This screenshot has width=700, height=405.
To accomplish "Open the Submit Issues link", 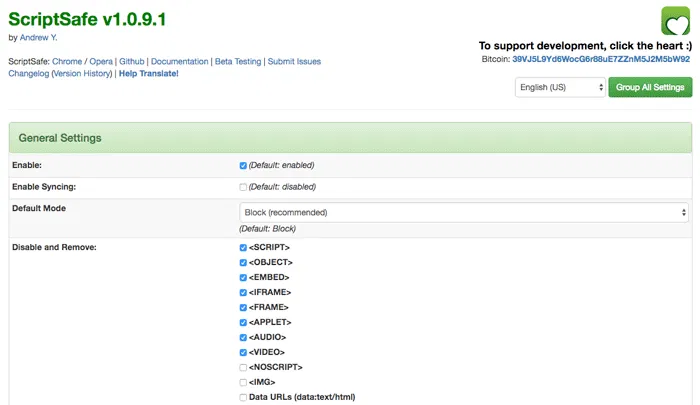I will click(x=294, y=62).
